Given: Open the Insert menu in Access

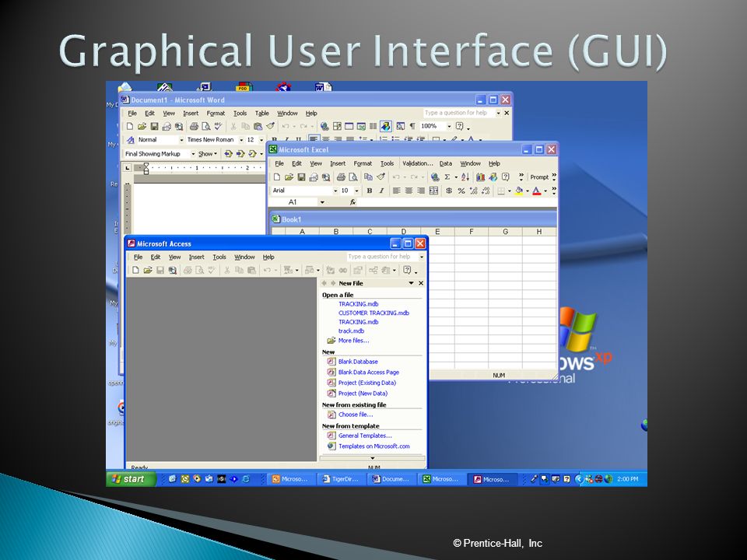Looking at the screenshot, I should tap(196, 257).
